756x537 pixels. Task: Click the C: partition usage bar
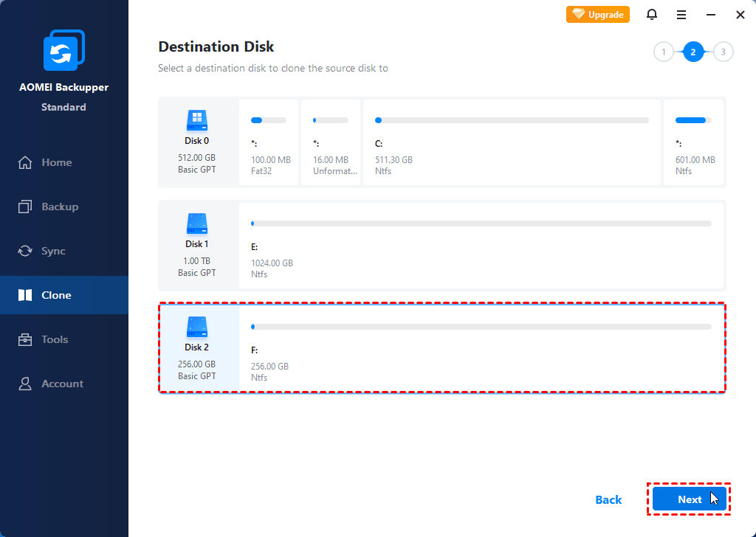coord(512,120)
